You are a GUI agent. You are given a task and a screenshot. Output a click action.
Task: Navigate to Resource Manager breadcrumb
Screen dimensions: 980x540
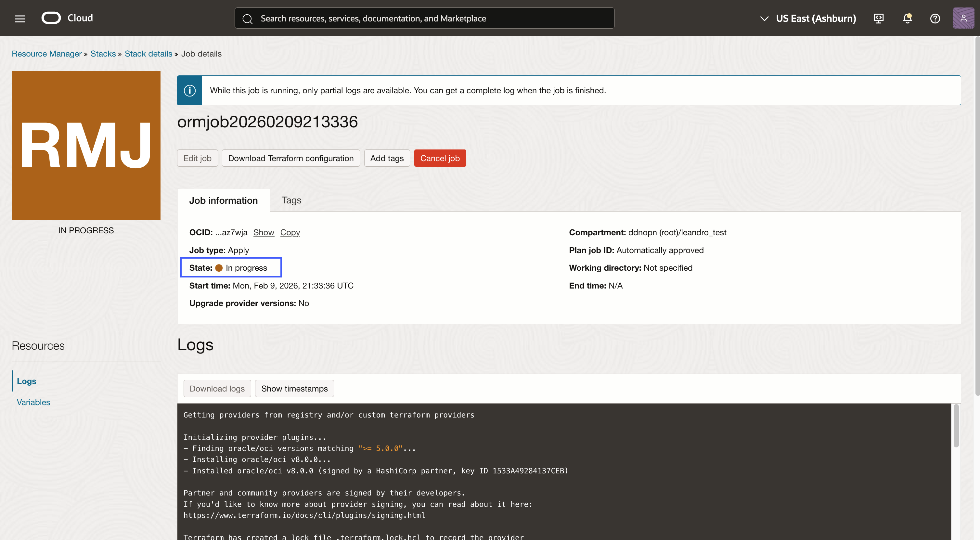tap(46, 54)
